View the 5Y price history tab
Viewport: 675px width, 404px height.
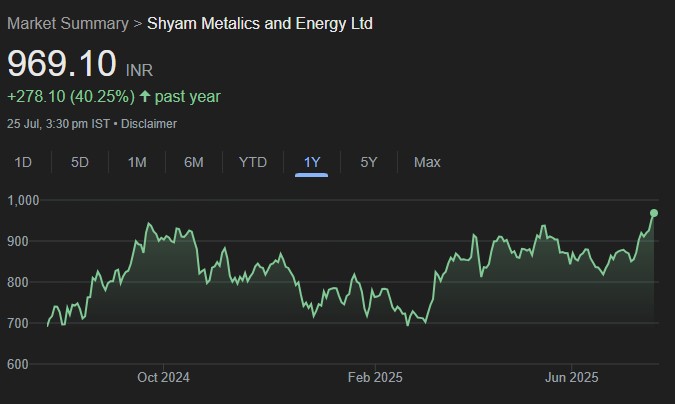[369, 162]
